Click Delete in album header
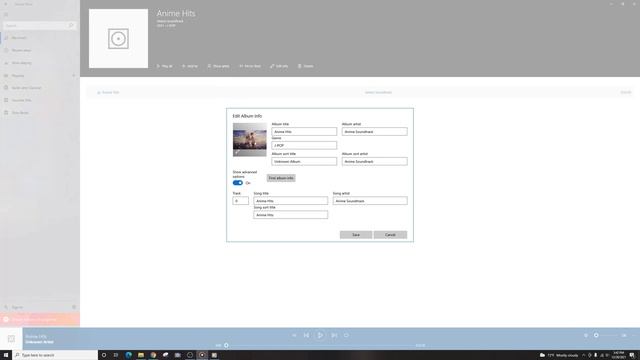This screenshot has height=360, width=640. point(306,66)
